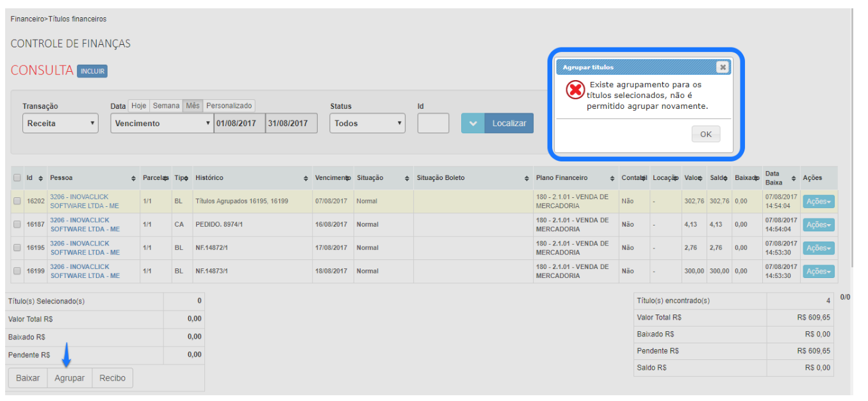Open the Transação dropdown showing Receita
Screen dimensions: 868x401
[60, 123]
